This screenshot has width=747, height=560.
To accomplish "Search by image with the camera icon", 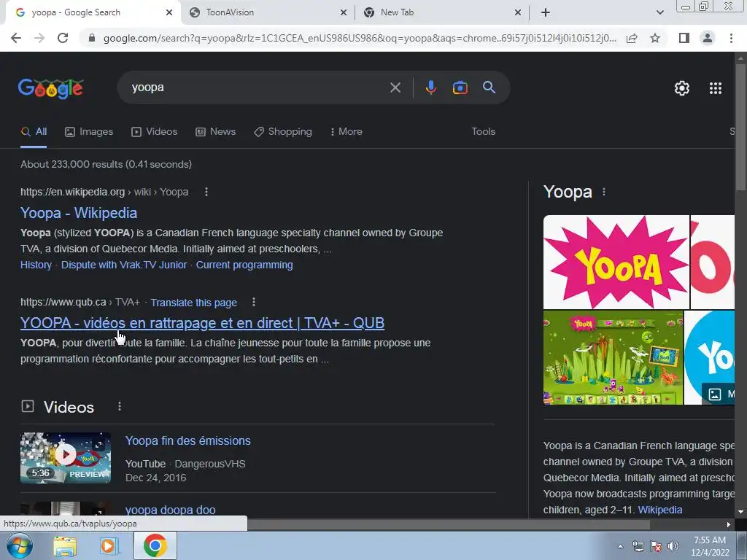I will [x=460, y=87].
